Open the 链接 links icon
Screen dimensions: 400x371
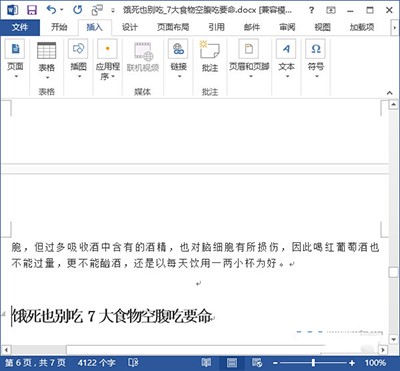coord(178,59)
